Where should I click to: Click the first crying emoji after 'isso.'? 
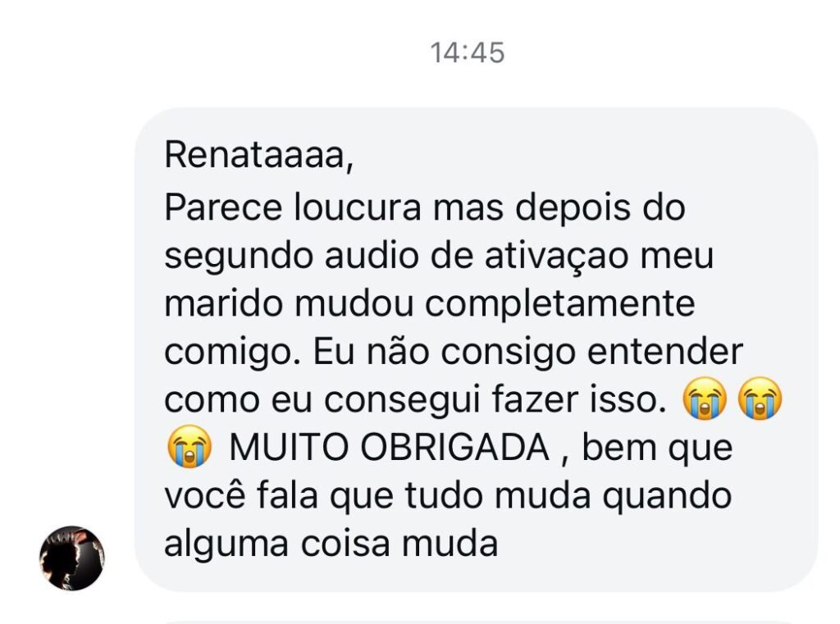tap(704, 401)
